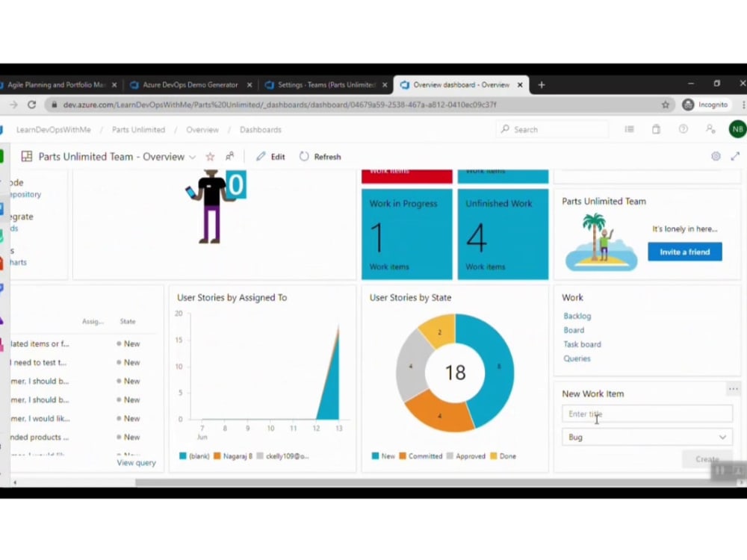Select the (blank) legend swatch
This screenshot has height=560, width=747.
point(182,456)
